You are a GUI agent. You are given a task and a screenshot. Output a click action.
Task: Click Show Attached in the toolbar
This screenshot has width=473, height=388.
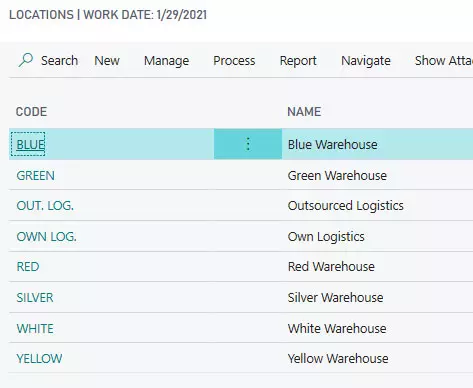(x=444, y=61)
